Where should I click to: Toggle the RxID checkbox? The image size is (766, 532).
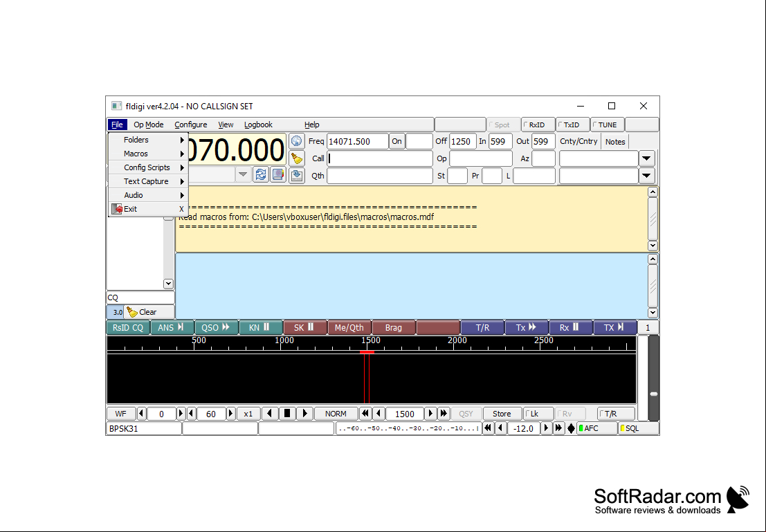pyautogui.click(x=538, y=125)
